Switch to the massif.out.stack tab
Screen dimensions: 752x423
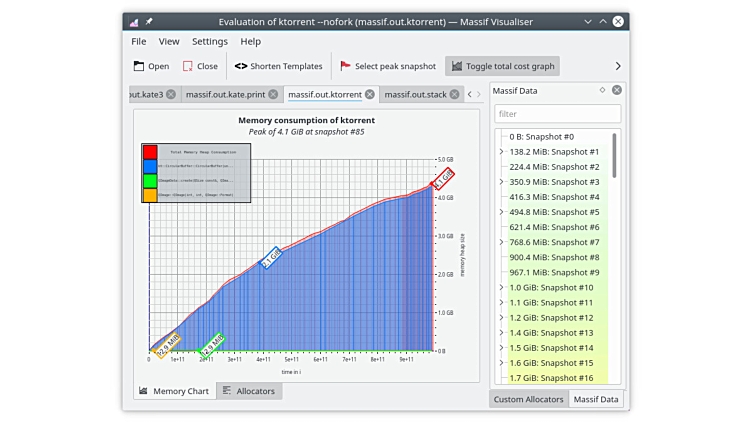[415, 94]
